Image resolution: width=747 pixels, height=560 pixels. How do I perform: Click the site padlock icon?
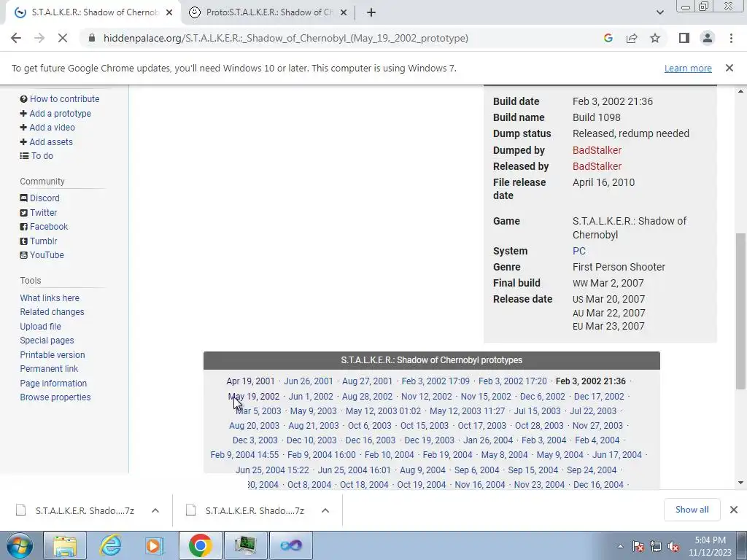(x=92, y=38)
